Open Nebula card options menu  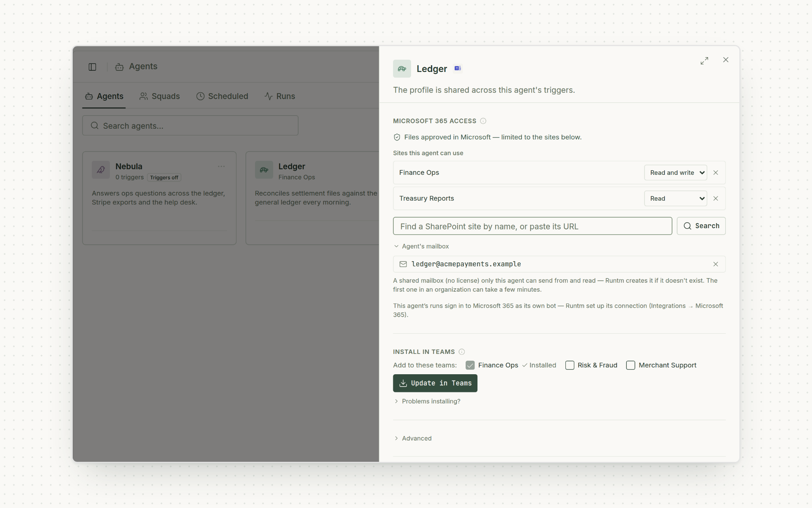point(221,166)
